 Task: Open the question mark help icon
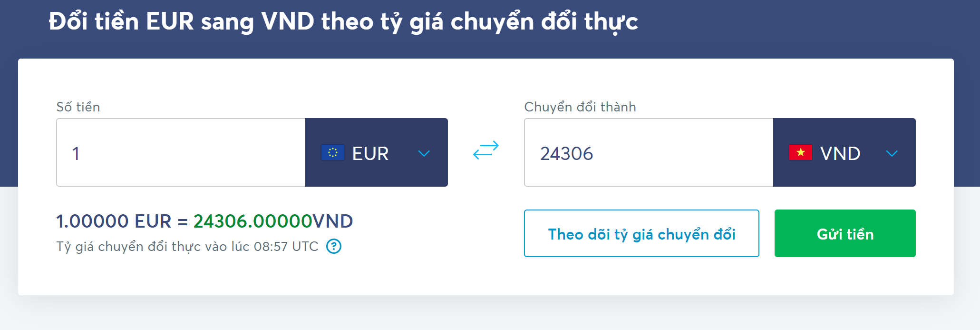pos(333,247)
